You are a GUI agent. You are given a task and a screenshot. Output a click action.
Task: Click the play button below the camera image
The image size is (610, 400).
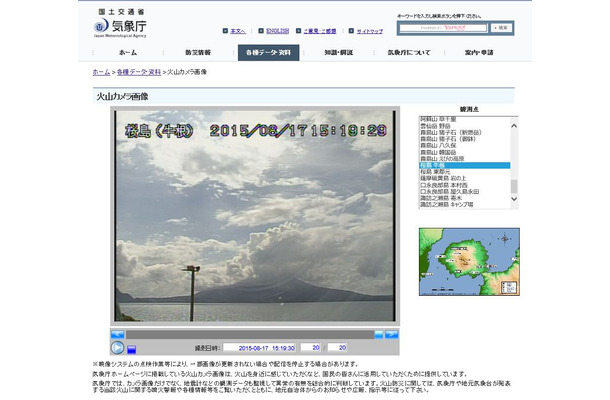[x=117, y=347]
